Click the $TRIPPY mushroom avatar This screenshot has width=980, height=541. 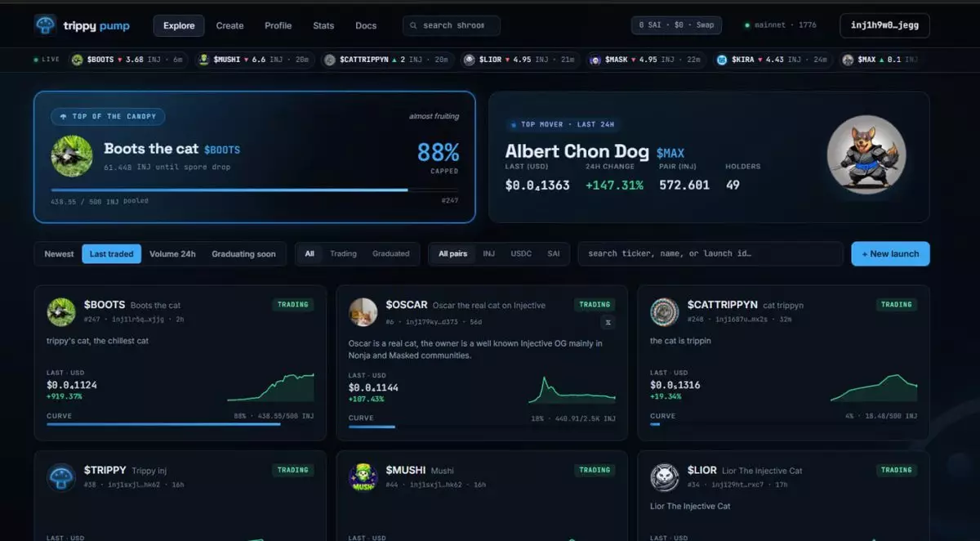tap(61, 477)
